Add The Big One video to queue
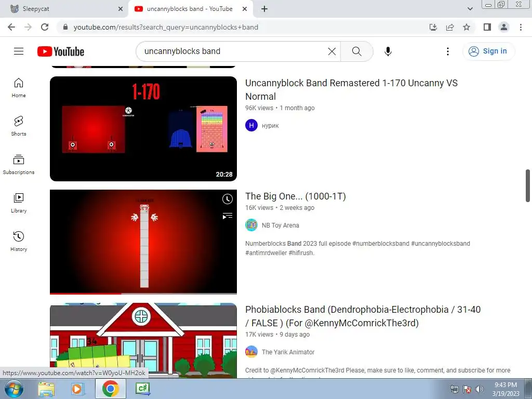This screenshot has width=532, height=399. pos(228,216)
